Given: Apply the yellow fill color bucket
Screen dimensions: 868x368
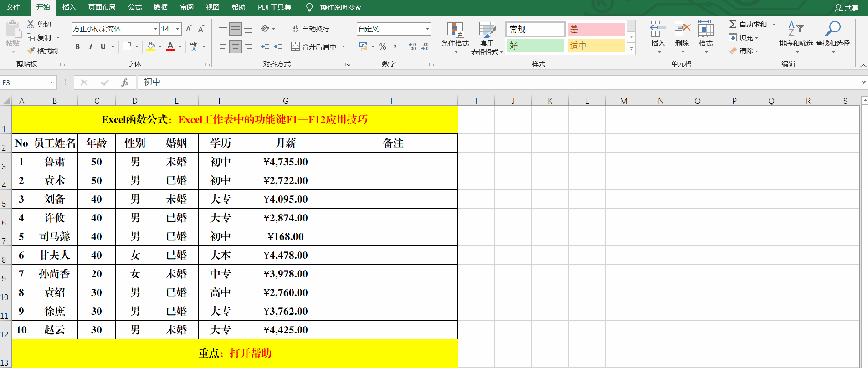Looking at the screenshot, I should pos(151,46).
